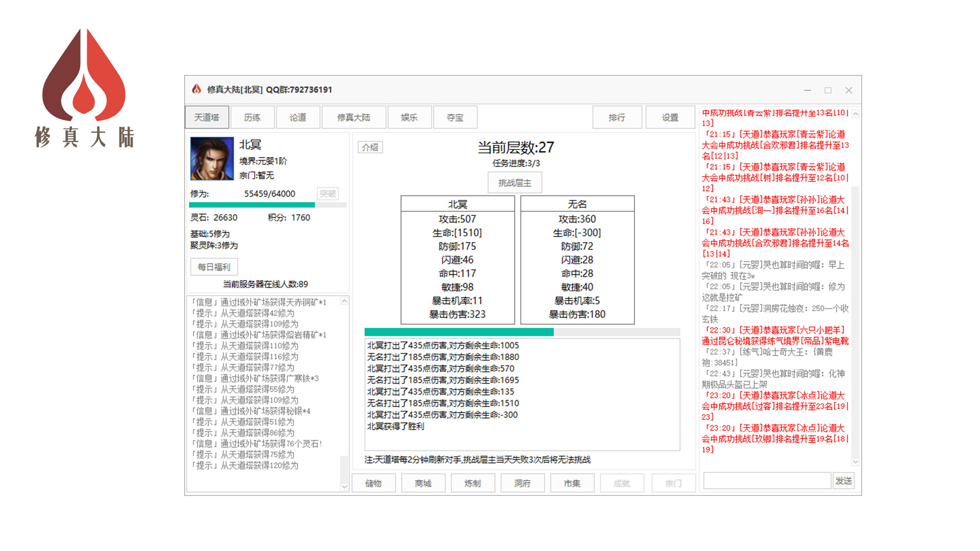Open the 储物 storage panel

point(374,483)
